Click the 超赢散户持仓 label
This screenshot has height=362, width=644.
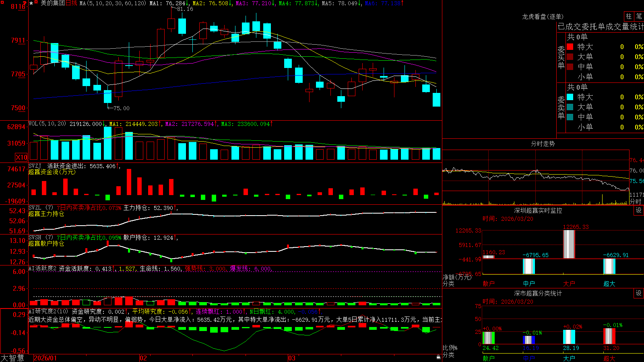tap(46, 243)
